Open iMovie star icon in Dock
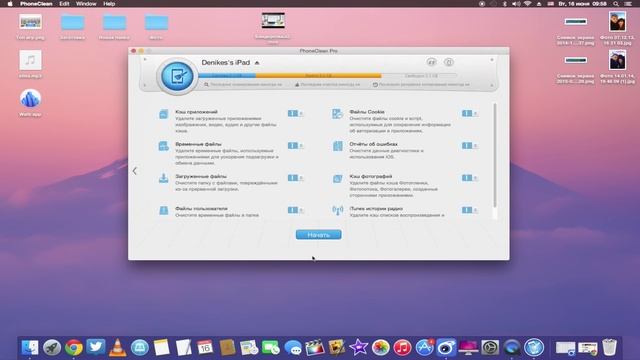Screen dimensions: 640x360 pyautogui.click(x=358, y=347)
